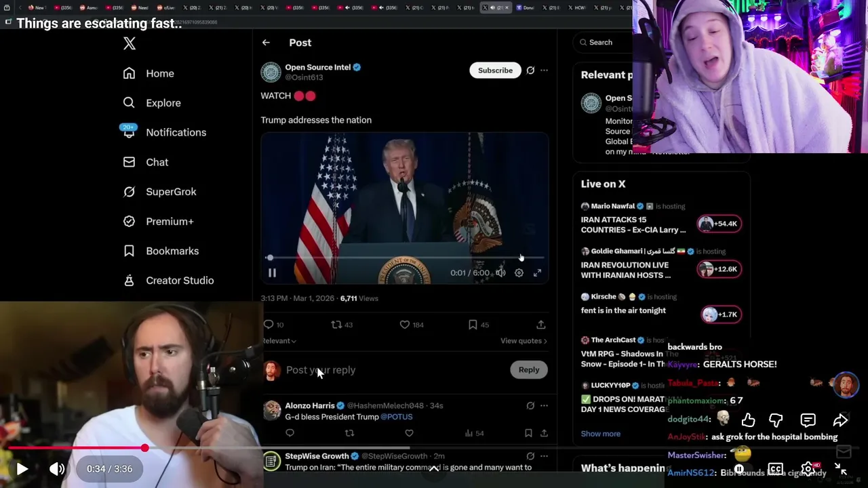Click the X Search field
Viewport: 868px width, 488px height.
coord(602,42)
